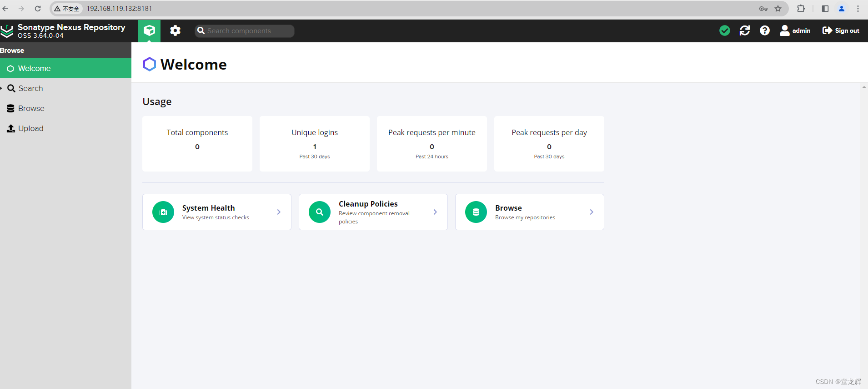Click the Unique logins usage card
The height and width of the screenshot is (389, 868).
(315, 144)
